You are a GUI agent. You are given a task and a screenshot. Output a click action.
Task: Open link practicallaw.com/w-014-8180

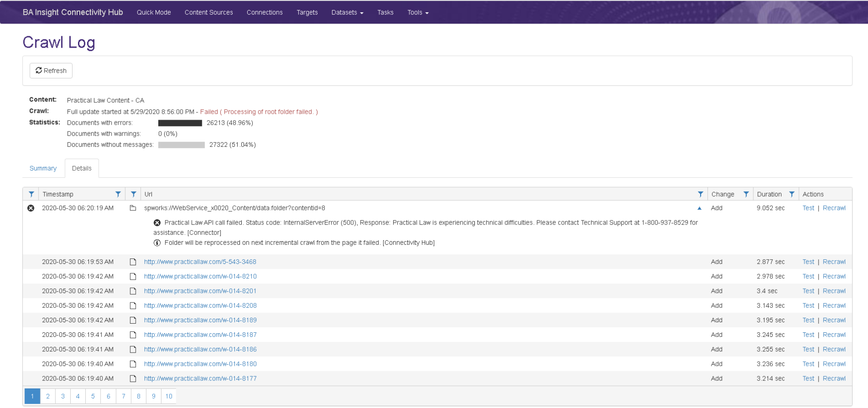(200, 364)
